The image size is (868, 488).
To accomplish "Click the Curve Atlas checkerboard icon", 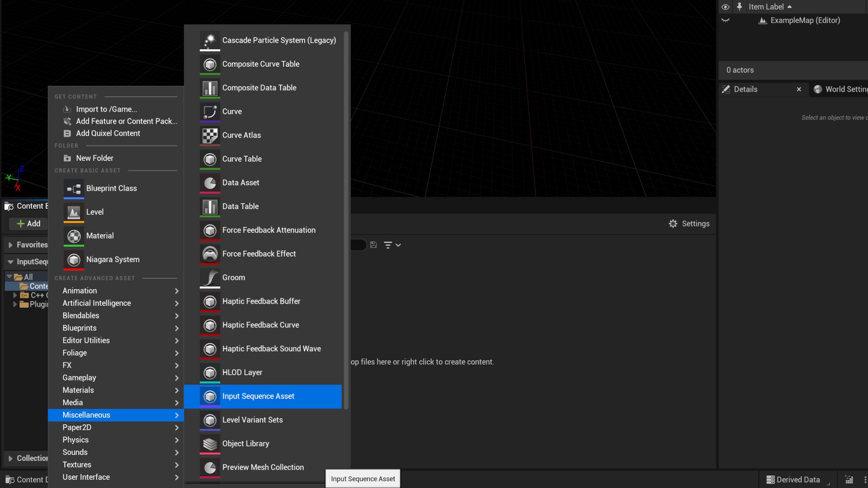I will coord(209,135).
